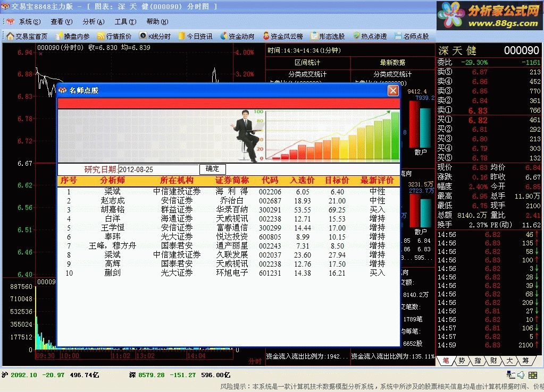Open the 形态选股 toolbar icon

pos(314,36)
